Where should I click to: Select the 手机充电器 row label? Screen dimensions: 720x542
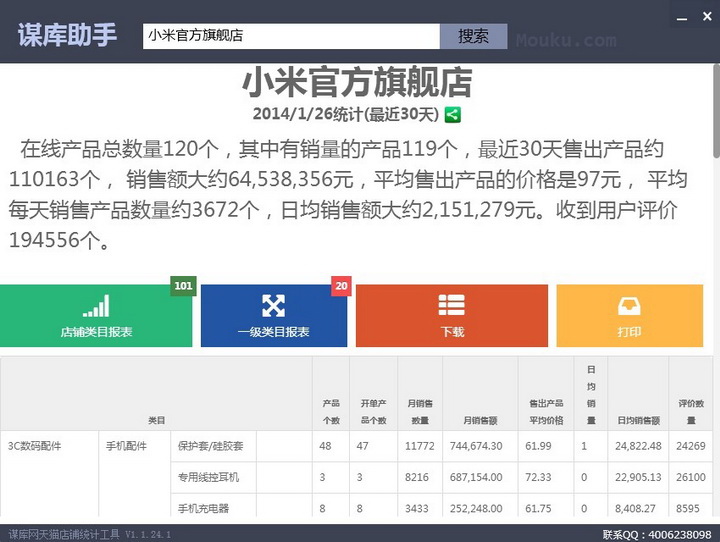(203, 508)
